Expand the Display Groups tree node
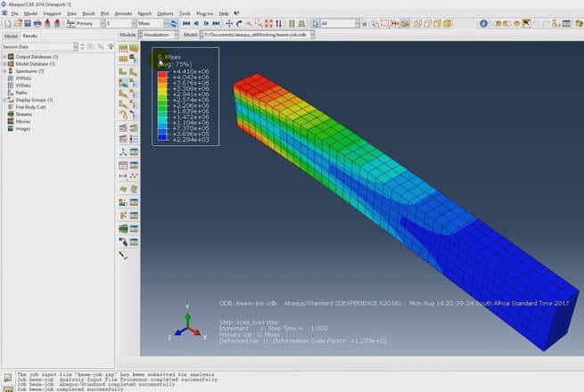Image resolution: width=584 pixels, height=392 pixels. [x=4, y=100]
